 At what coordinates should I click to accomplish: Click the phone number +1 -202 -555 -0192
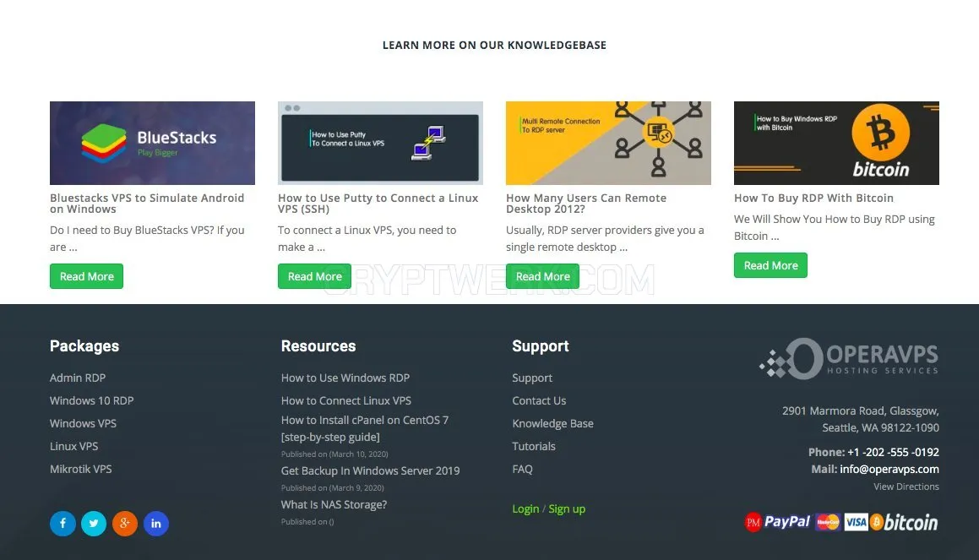893,452
